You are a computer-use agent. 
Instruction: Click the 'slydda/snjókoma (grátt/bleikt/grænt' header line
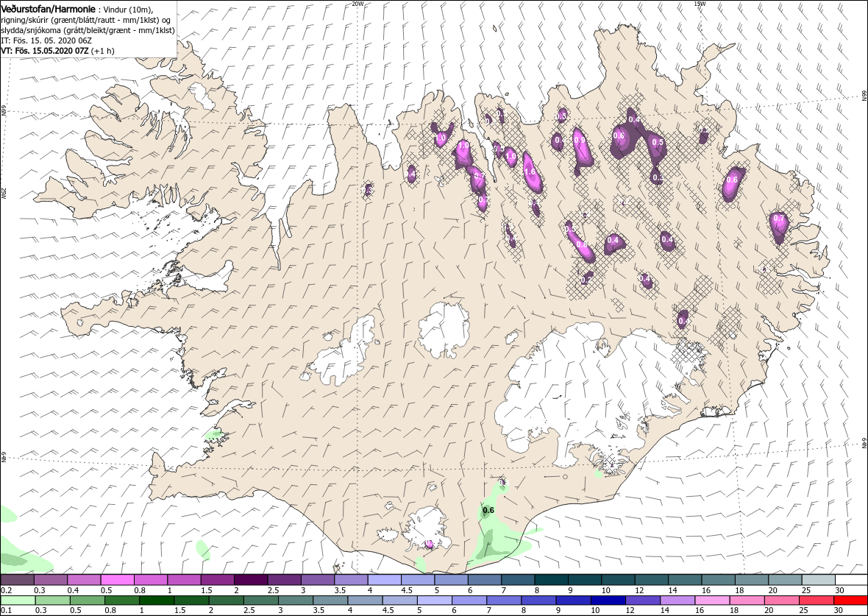pyautogui.click(x=88, y=30)
